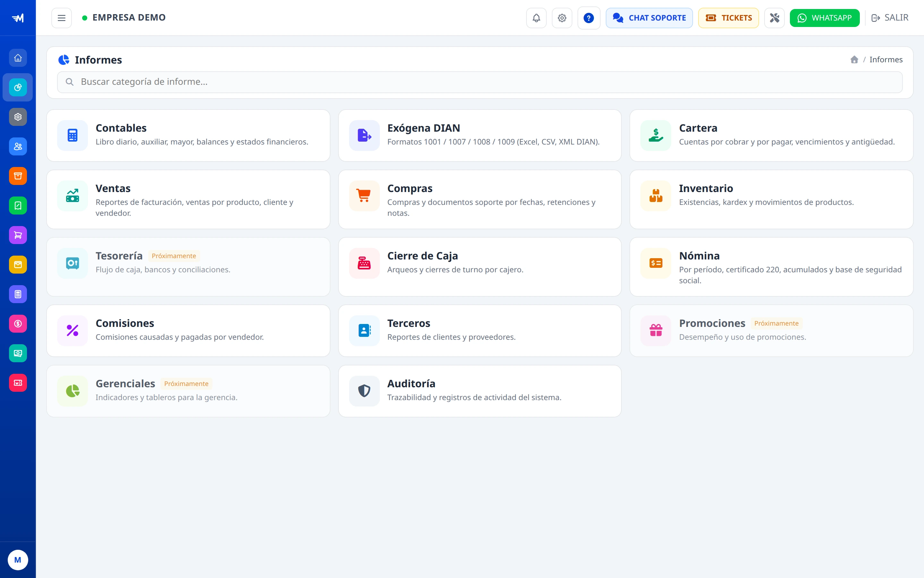Open the Contables reports card

click(x=188, y=136)
